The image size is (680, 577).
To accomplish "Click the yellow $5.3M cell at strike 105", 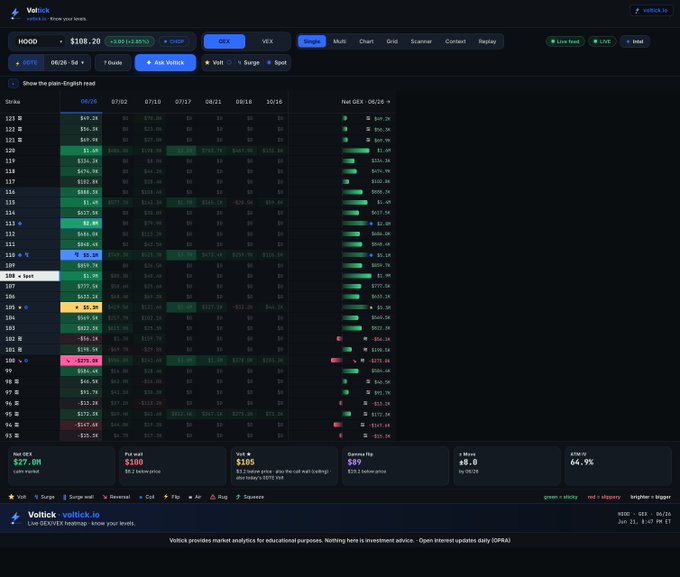I will 81,308.
